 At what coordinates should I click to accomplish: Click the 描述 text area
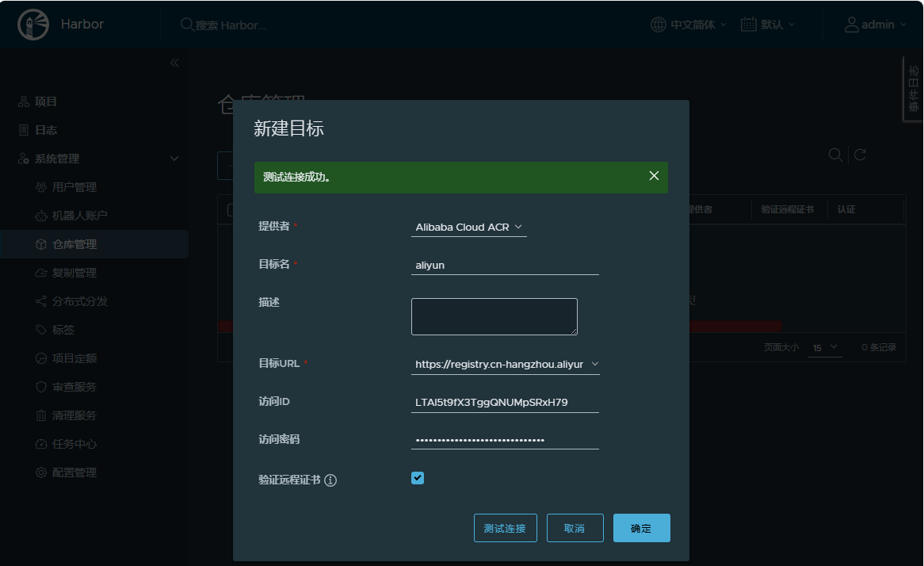coord(494,316)
